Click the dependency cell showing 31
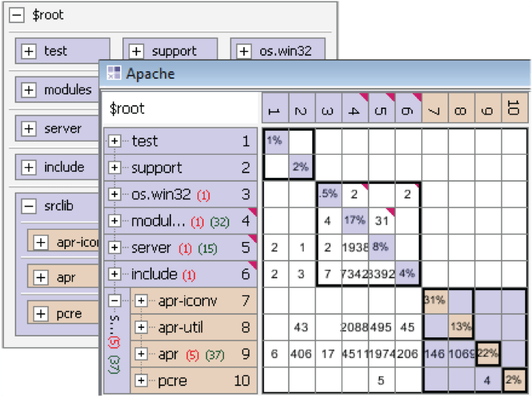 [x=381, y=221]
